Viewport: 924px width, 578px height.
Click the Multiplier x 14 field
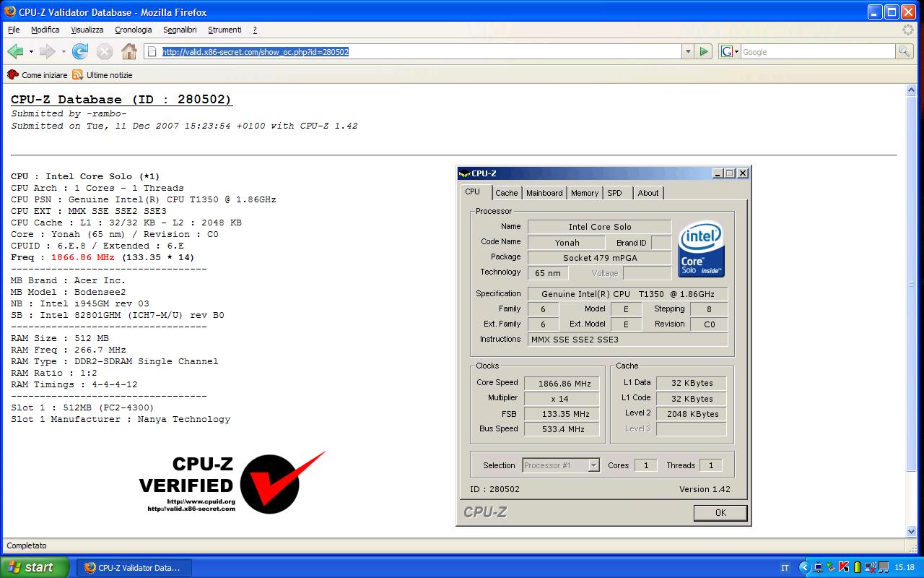(562, 399)
